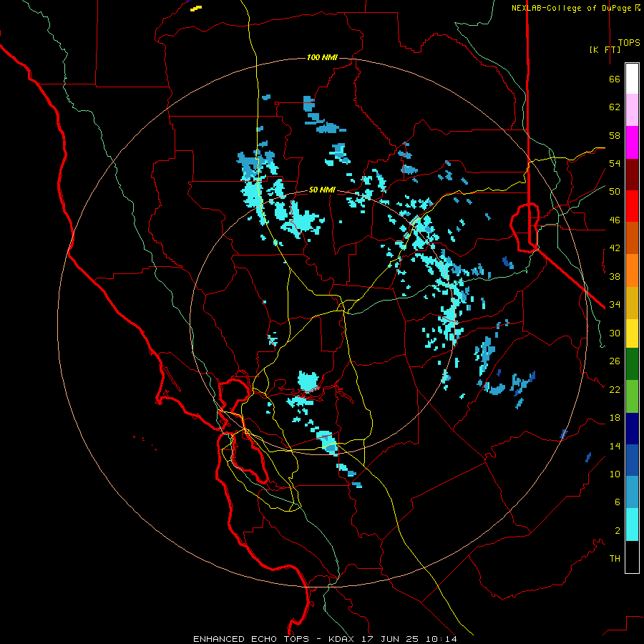Click the white swatch in the tops legend

point(632,79)
